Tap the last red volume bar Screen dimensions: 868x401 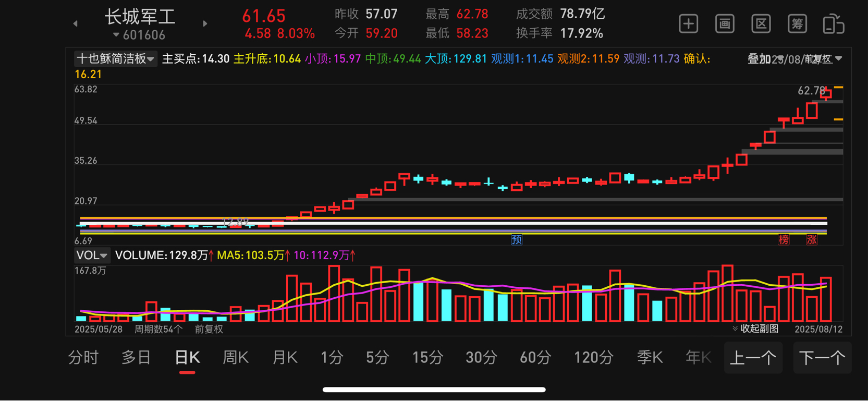826,299
